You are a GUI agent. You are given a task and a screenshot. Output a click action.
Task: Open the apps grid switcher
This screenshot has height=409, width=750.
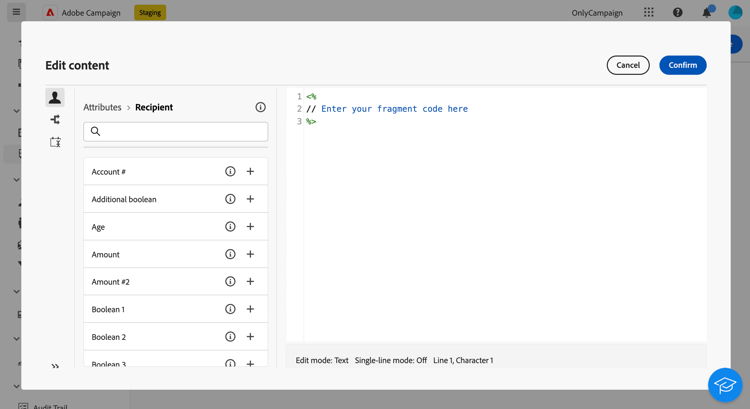point(649,13)
